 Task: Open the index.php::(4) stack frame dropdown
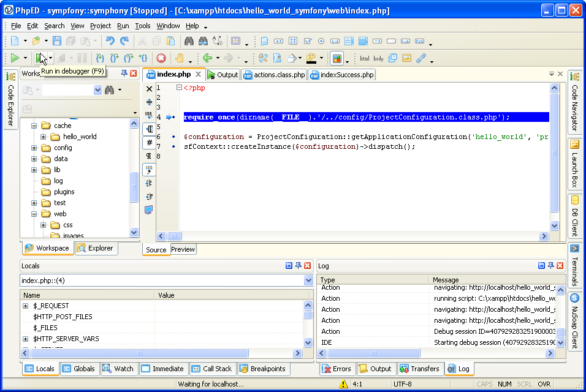[x=308, y=281]
